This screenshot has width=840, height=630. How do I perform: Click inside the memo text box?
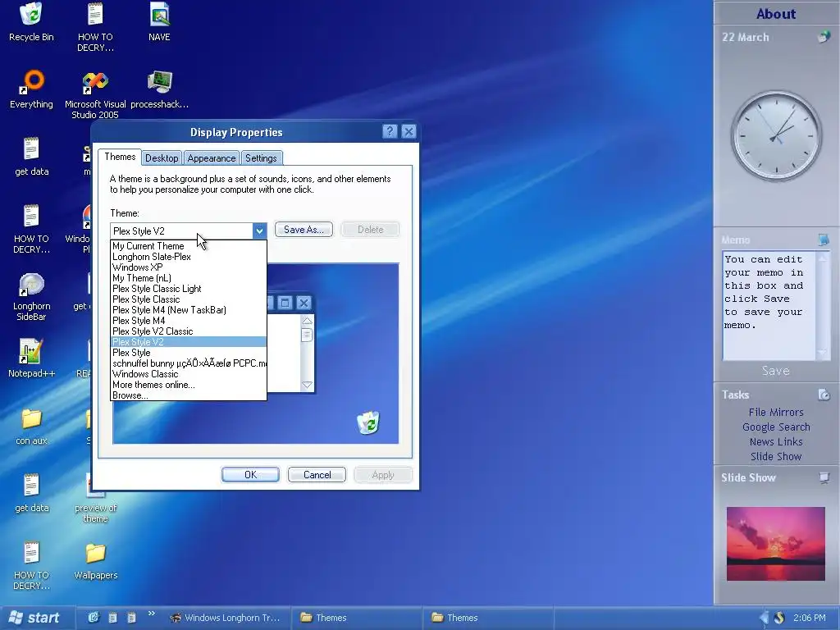click(x=769, y=305)
